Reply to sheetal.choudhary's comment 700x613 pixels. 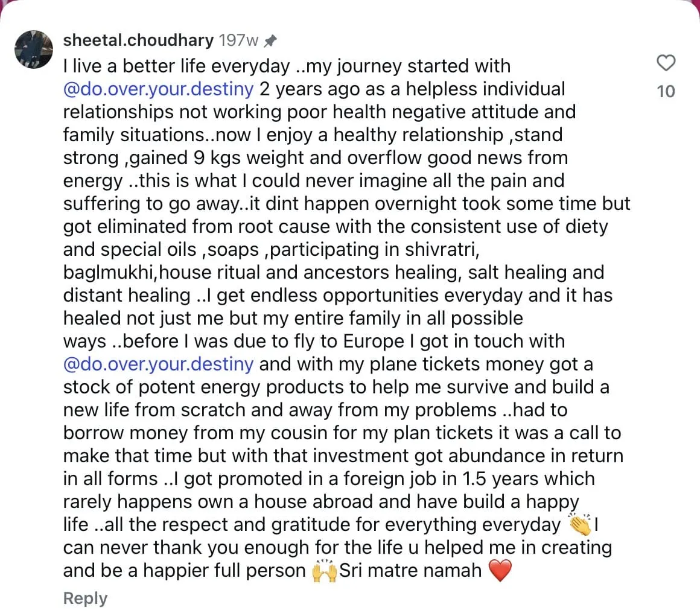[x=85, y=599]
